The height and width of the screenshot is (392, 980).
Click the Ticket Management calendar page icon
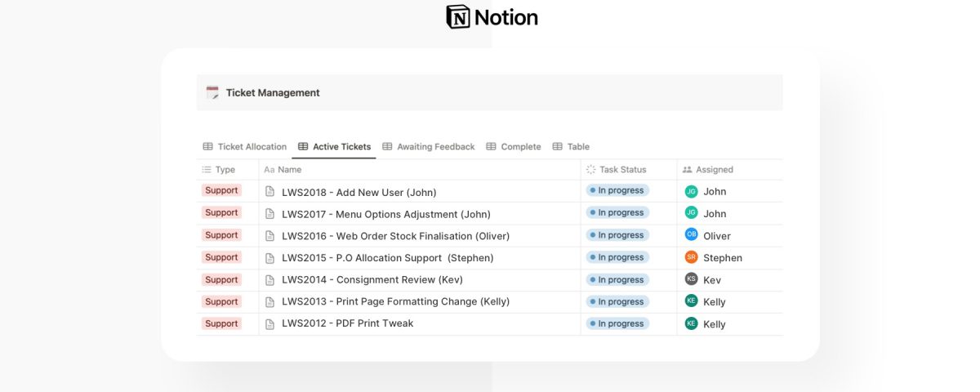212,92
